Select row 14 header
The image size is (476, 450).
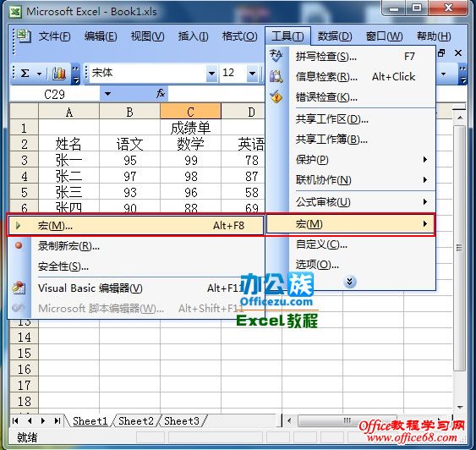coord(25,337)
